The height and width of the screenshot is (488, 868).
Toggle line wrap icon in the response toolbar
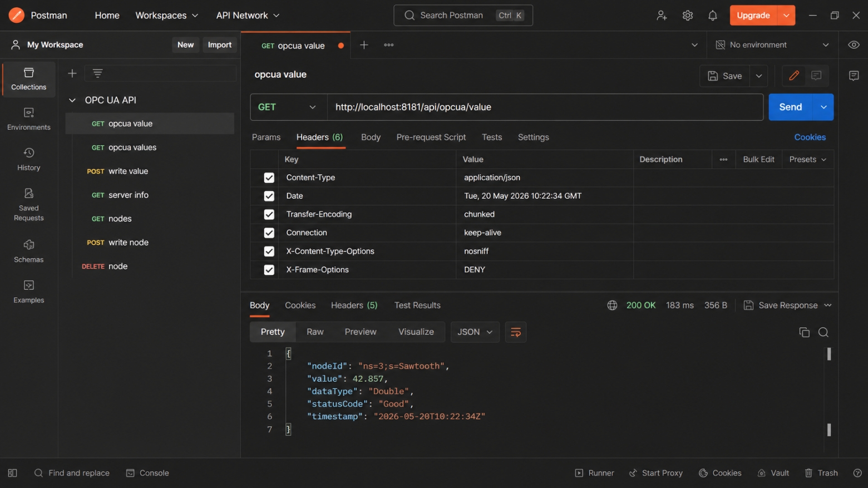516,332
